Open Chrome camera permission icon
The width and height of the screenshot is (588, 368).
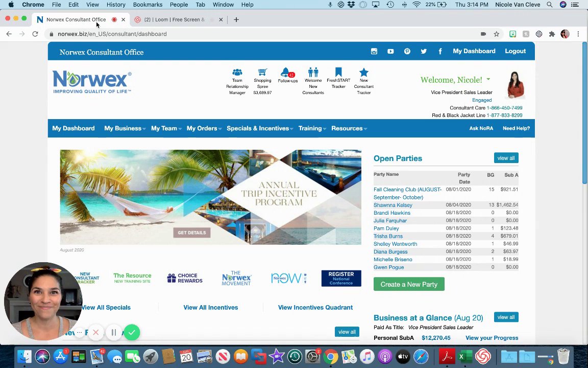(483, 34)
